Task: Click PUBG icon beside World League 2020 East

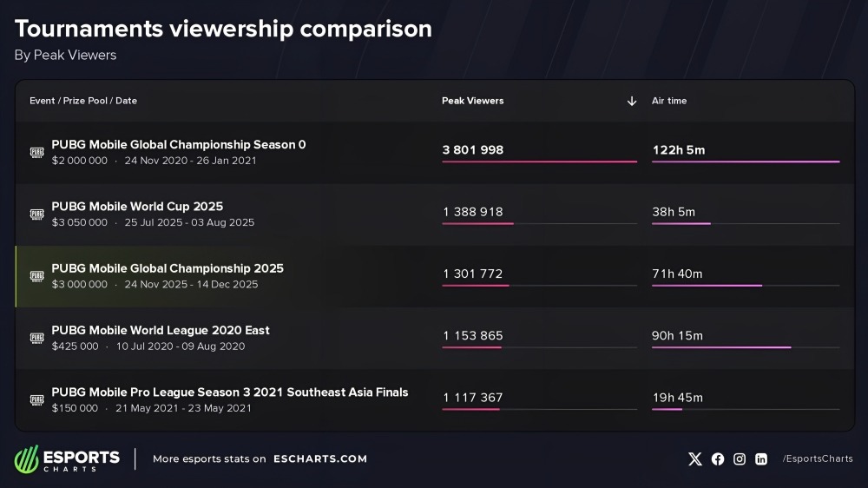Action: click(36, 338)
